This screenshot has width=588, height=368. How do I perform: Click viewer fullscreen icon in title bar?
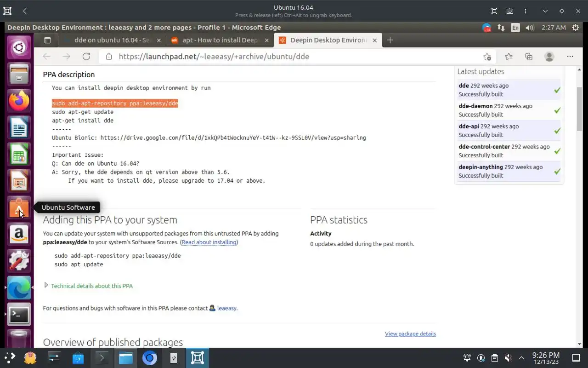[494, 11]
